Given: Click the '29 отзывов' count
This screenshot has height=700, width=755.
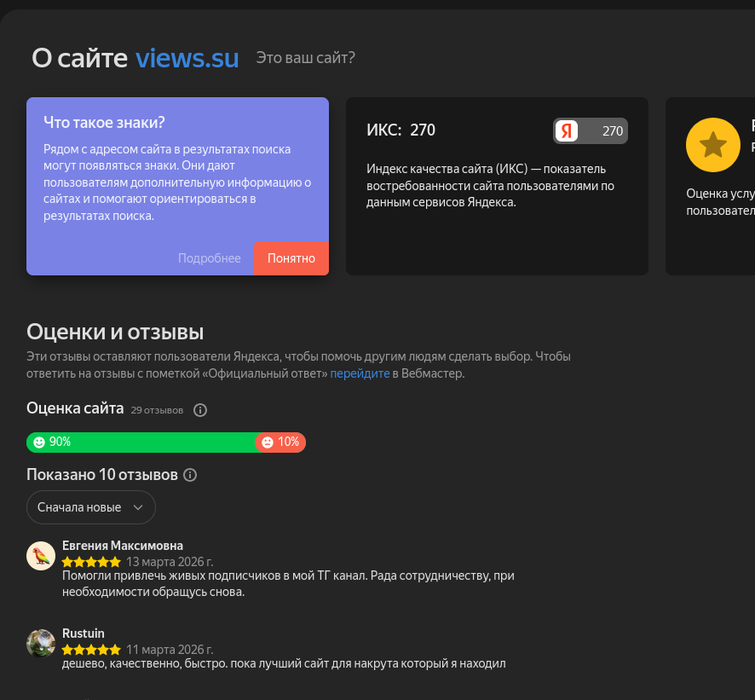Looking at the screenshot, I should point(157,410).
